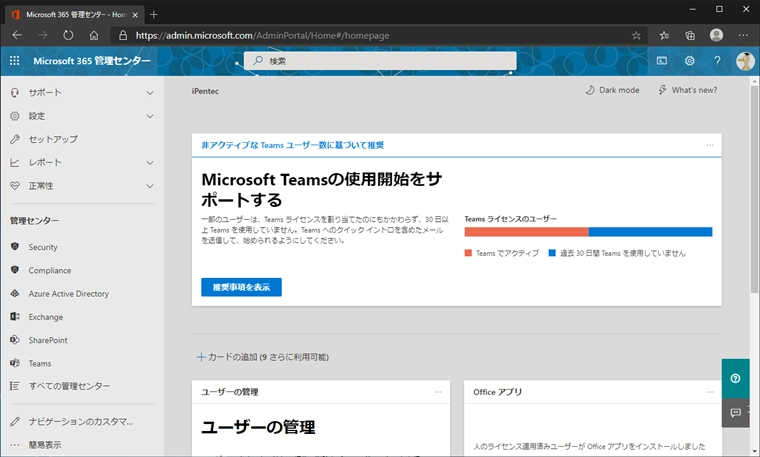The image size is (760, 457).
Task: Open Office アプリ card more options
Action: pyautogui.click(x=710, y=392)
